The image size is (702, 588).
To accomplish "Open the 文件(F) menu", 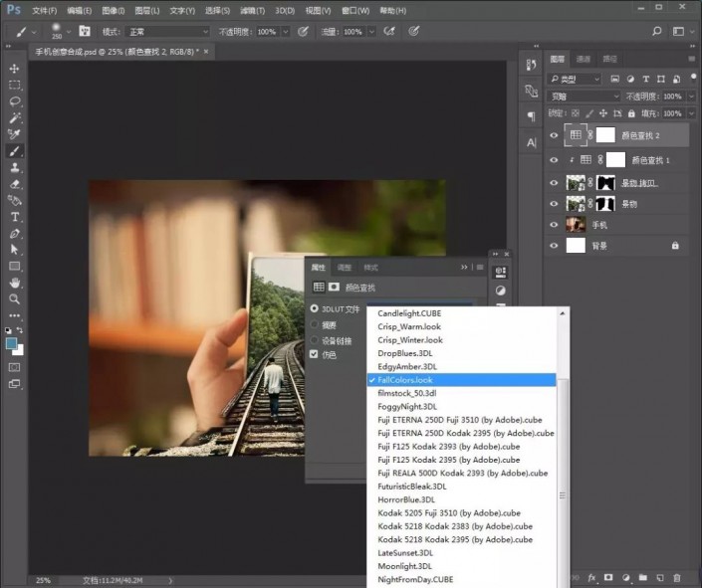I will pos(45,10).
